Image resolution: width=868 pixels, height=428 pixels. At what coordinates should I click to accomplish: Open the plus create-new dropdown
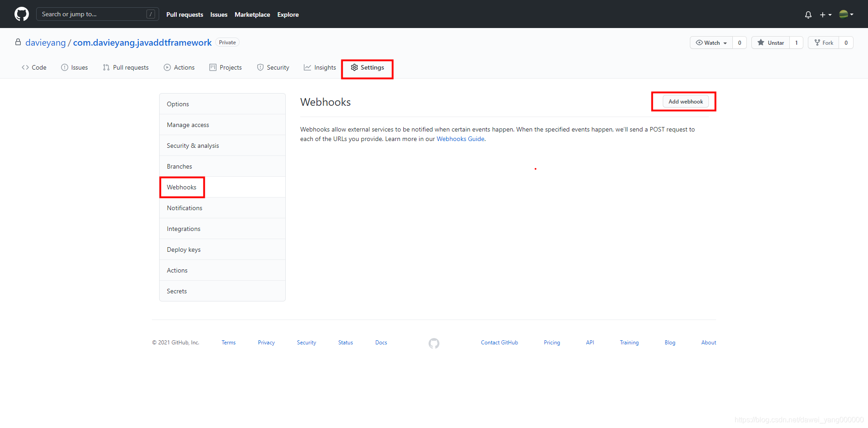(826, 14)
